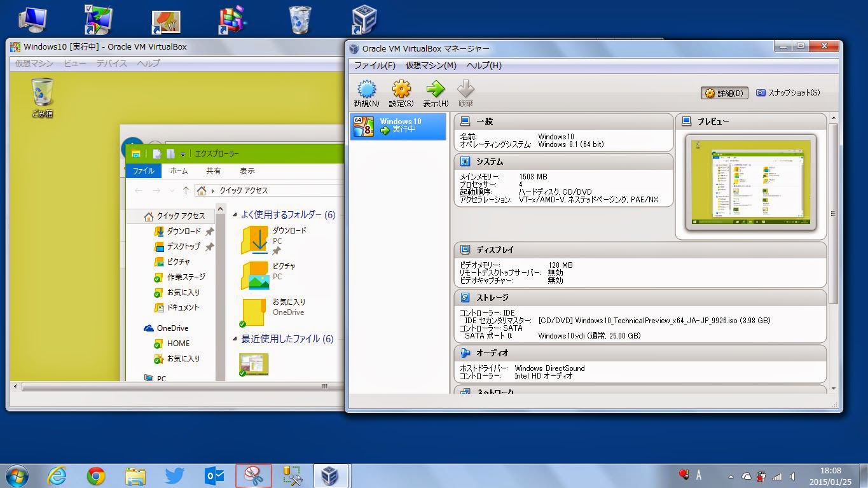This screenshot has width=868, height=488.
Task: Select ダウンロード in Explorer navigation tree
Action: (x=178, y=231)
